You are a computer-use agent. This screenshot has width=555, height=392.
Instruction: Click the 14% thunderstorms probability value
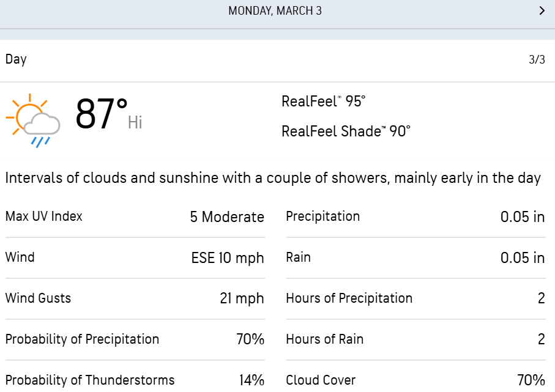[251, 380]
